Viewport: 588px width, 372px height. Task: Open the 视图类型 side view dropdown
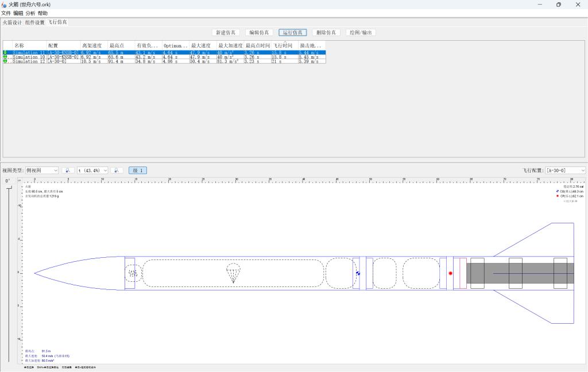click(42, 170)
